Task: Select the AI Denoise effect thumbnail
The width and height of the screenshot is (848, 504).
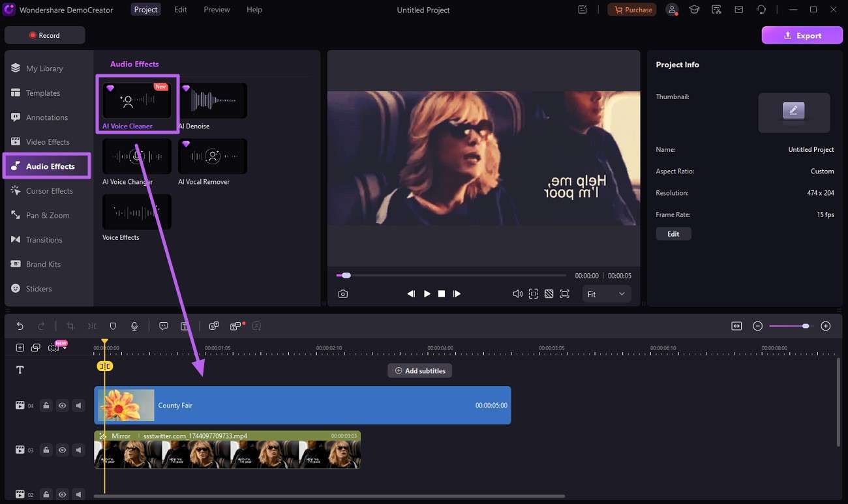Action: [213, 100]
